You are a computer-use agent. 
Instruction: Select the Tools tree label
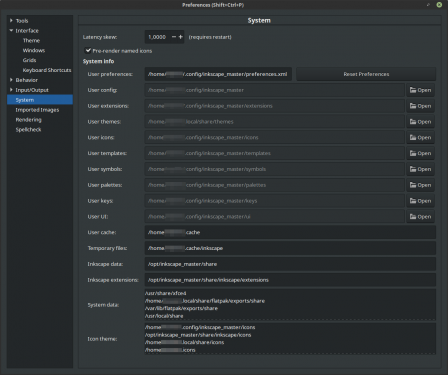(22, 21)
